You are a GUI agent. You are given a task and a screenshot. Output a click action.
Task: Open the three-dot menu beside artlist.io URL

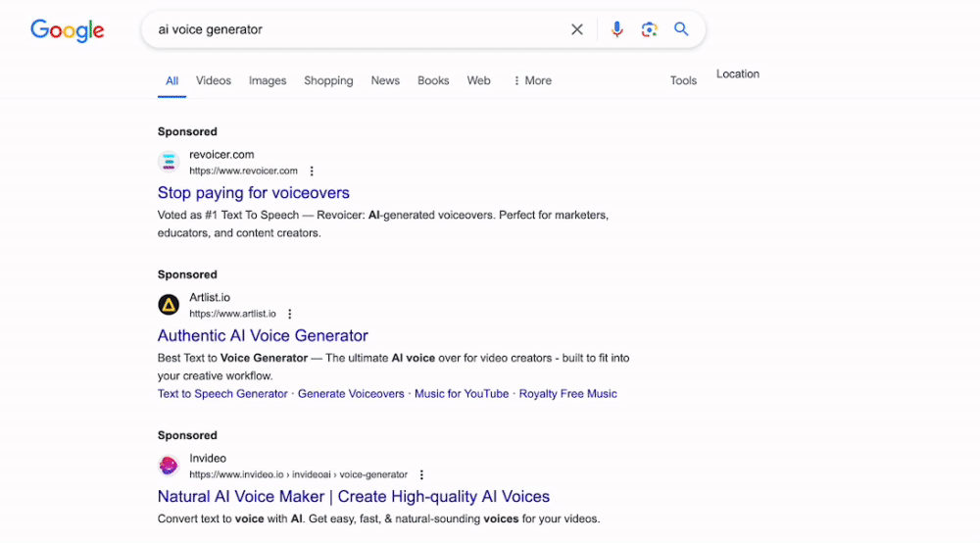289,315
